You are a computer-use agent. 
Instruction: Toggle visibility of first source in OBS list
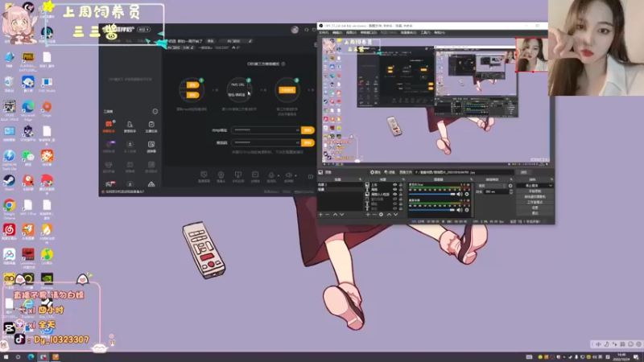click(395, 185)
